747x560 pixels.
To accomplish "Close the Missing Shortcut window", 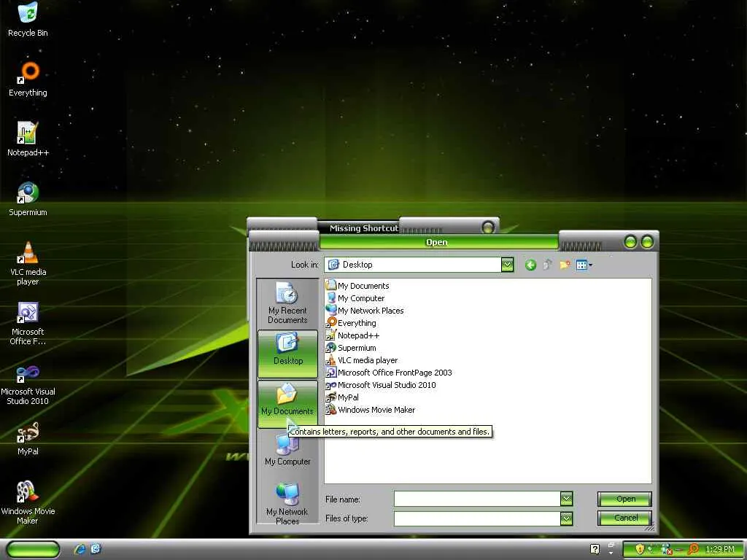I will click(488, 227).
